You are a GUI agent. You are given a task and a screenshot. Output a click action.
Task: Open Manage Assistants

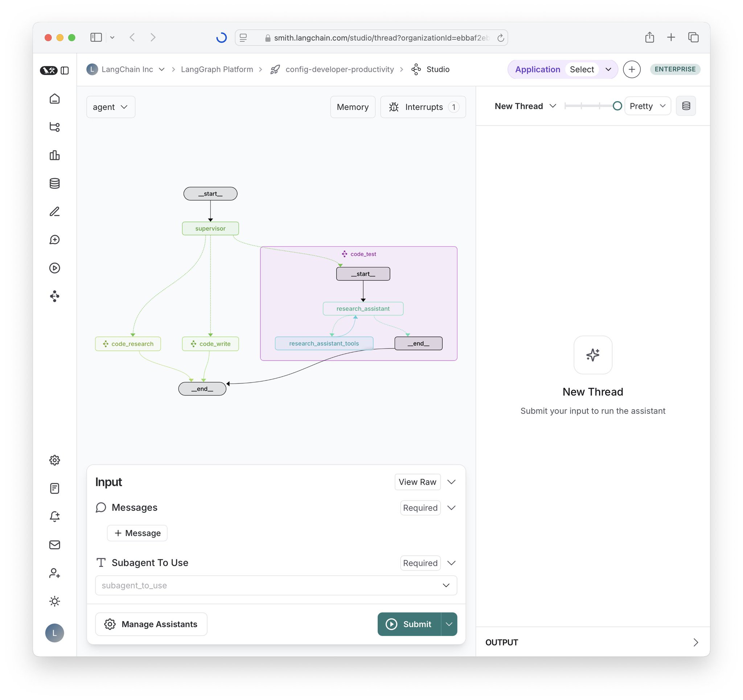coord(151,624)
